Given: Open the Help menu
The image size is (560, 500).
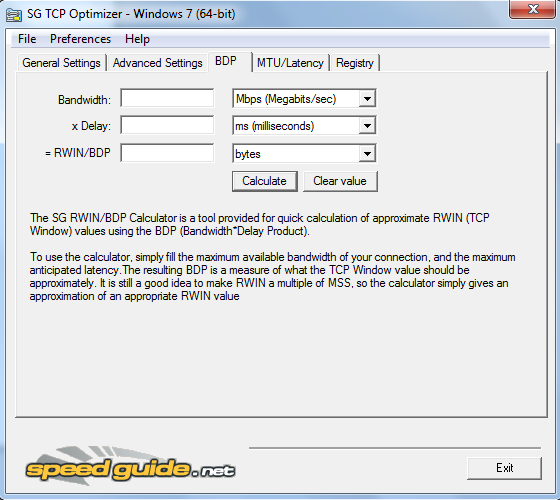Looking at the screenshot, I should coord(137,39).
